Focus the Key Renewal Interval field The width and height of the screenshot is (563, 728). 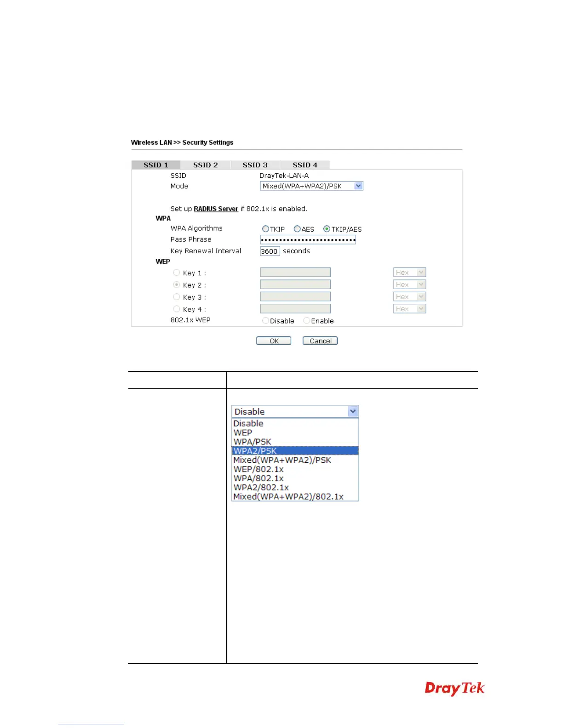270,251
